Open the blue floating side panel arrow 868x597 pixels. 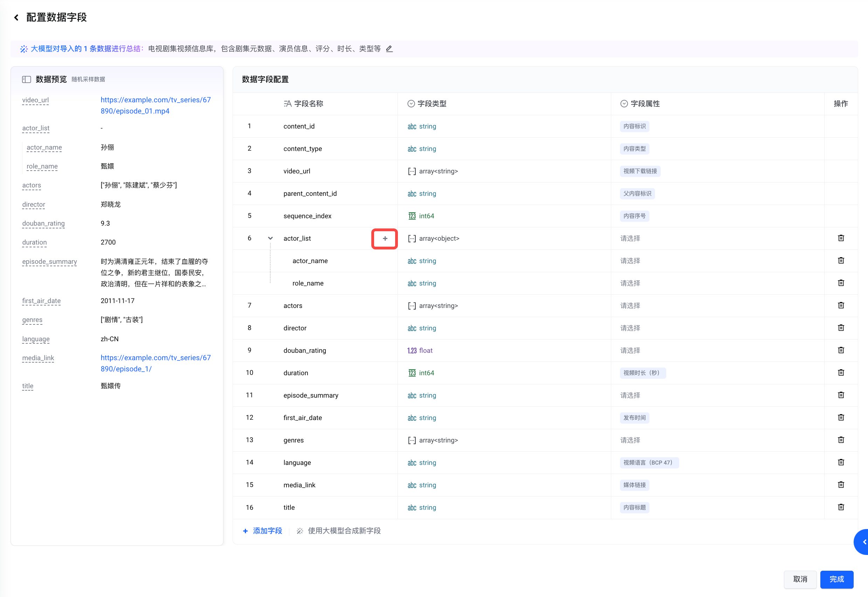coord(863,542)
